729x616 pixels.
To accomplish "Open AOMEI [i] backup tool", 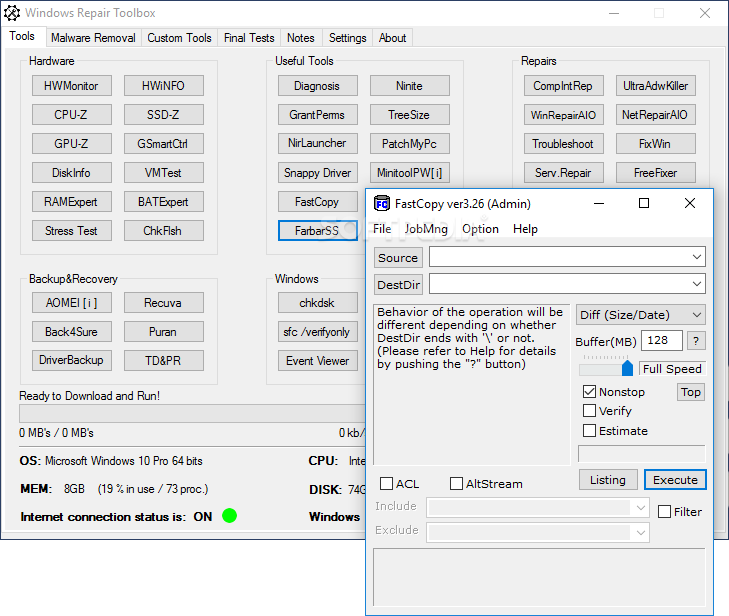I will (72, 303).
